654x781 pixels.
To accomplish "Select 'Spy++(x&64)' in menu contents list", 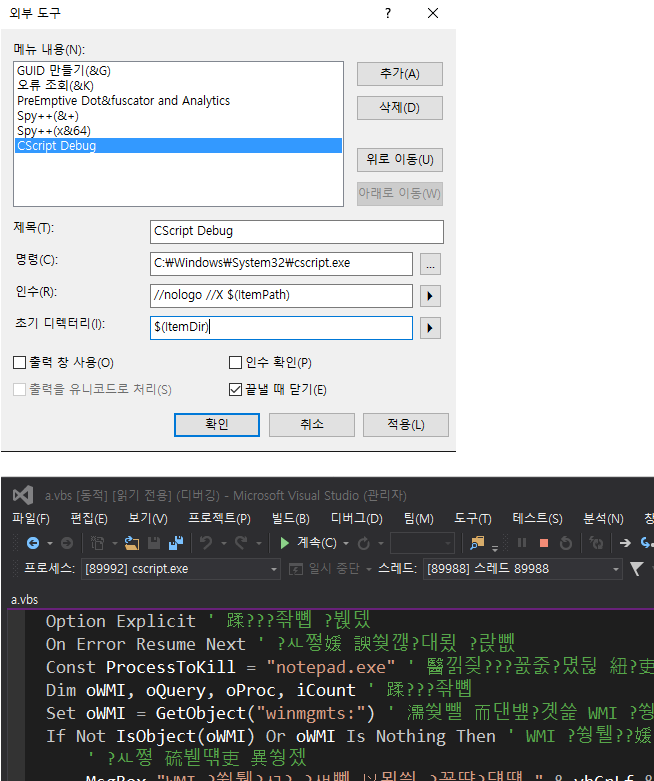I will [x=178, y=131].
